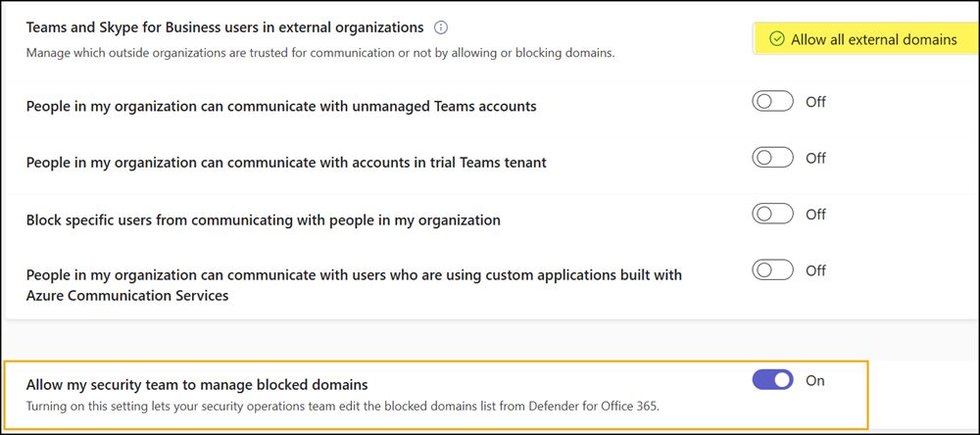Enable communication with unmanaged Teams accounts toggle
This screenshot has width=980, height=435.
[x=772, y=102]
